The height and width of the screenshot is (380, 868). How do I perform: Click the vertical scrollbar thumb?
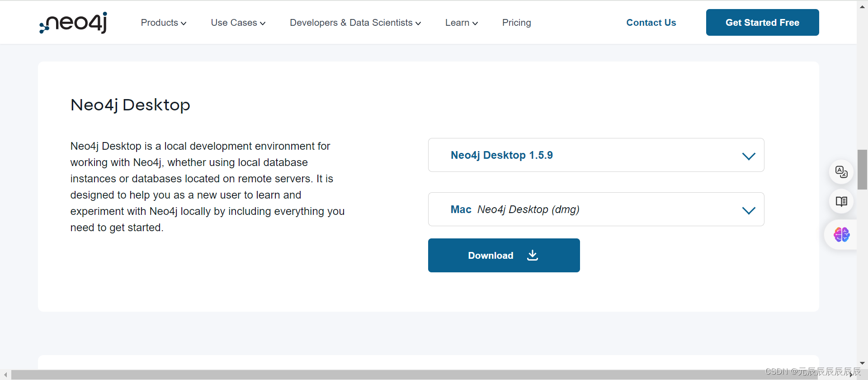pyautogui.click(x=862, y=169)
